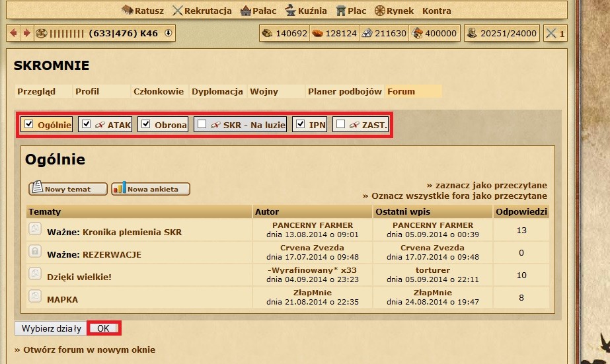The width and height of the screenshot is (610, 364).
Task: Open author Crvena Zvezda profile in Autor column
Action: [312, 248]
